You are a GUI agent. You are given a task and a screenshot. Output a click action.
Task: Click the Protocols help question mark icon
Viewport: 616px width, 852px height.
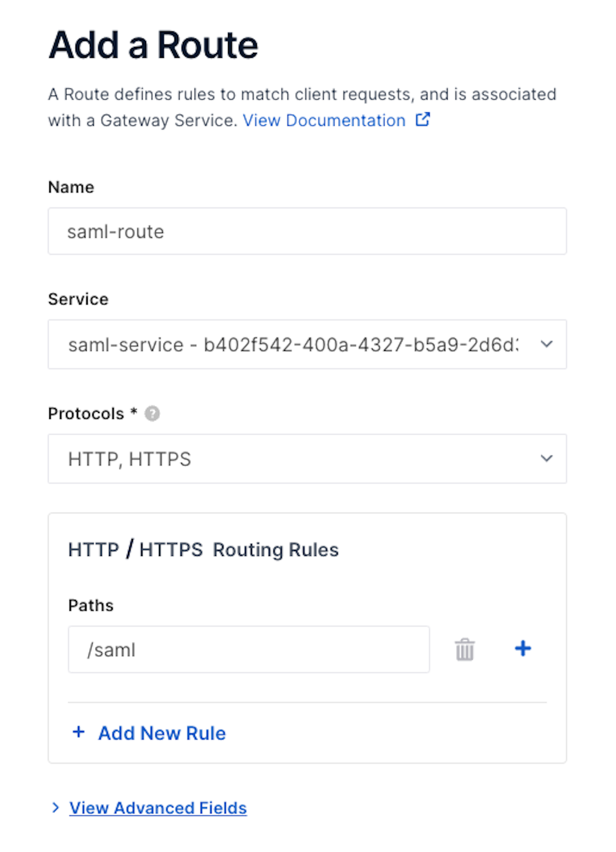tap(152, 413)
